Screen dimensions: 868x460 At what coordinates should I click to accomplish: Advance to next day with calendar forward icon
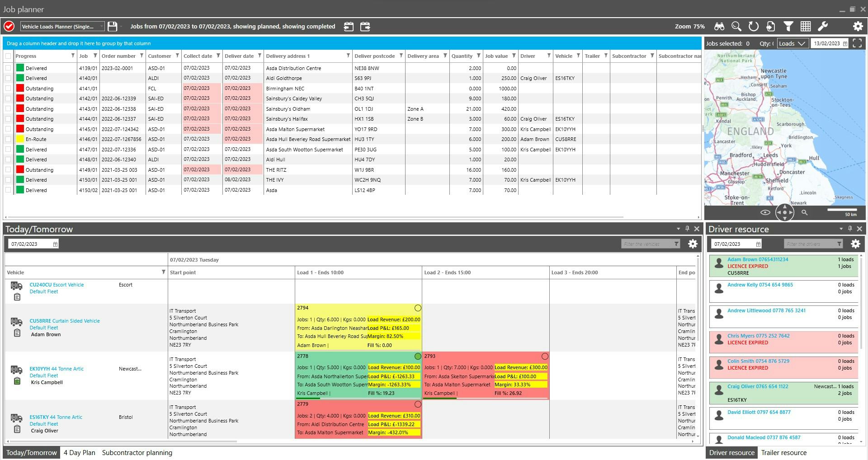tap(365, 26)
